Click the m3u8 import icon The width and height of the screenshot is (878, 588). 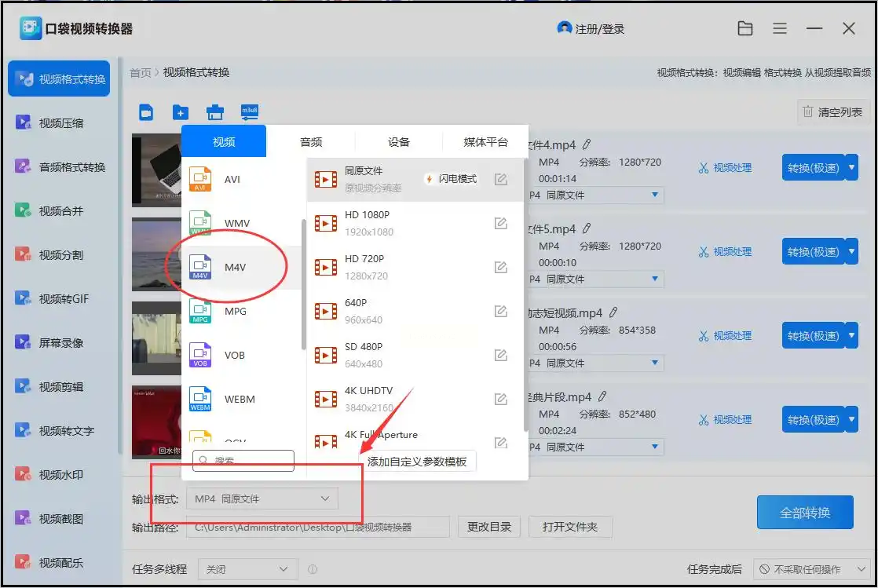coord(250,112)
